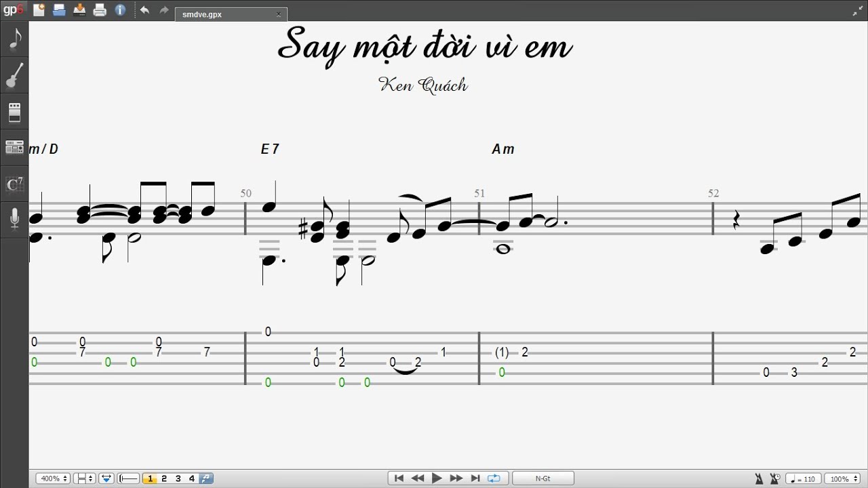The height and width of the screenshot is (488, 868).
Task: Play the score
Action: pos(437,479)
